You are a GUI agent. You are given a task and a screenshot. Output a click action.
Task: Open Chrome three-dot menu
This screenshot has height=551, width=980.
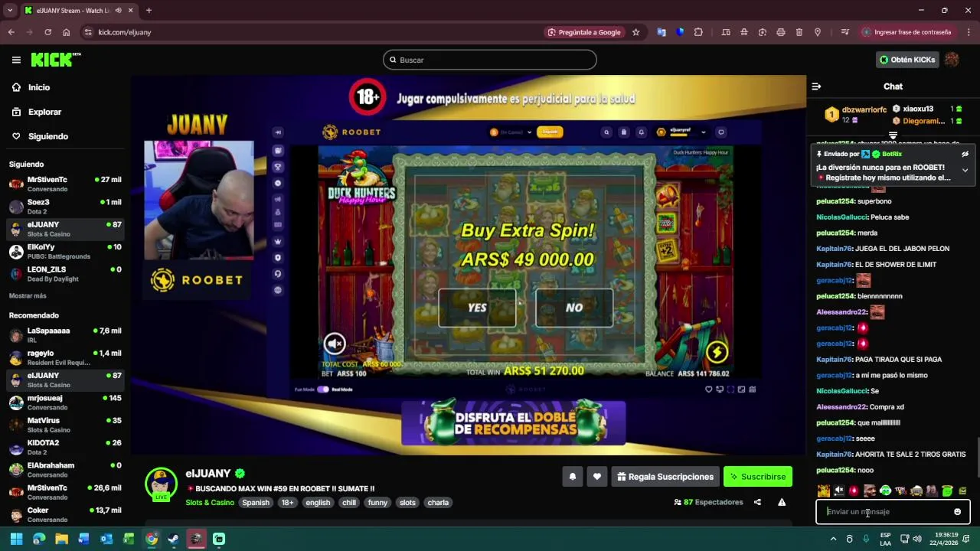point(969,32)
